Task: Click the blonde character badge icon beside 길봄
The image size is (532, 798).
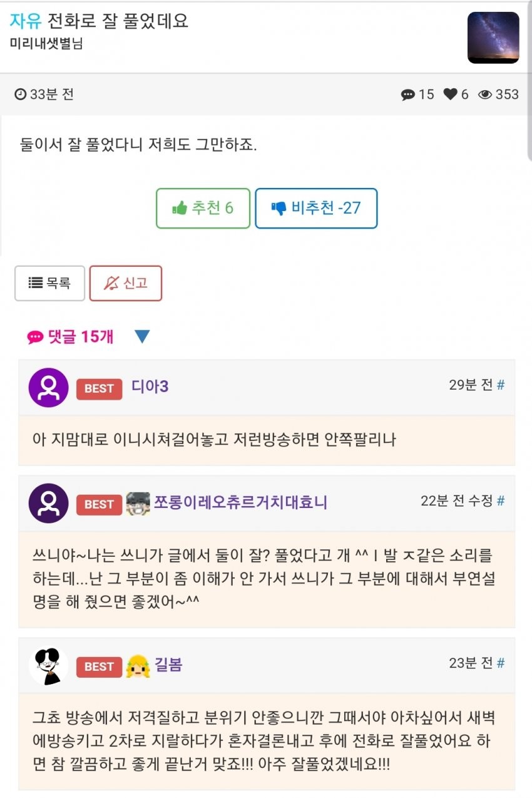Action: pyautogui.click(x=138, y=666)
